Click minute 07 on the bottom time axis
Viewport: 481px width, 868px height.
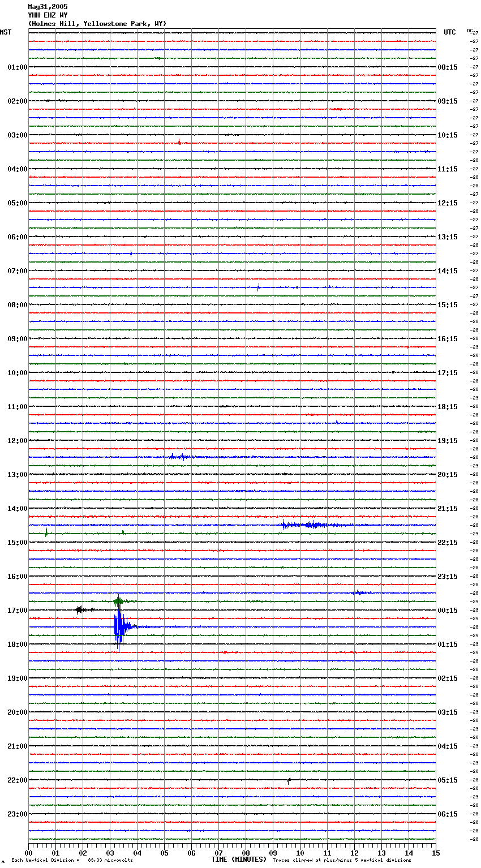click(218, 853)
